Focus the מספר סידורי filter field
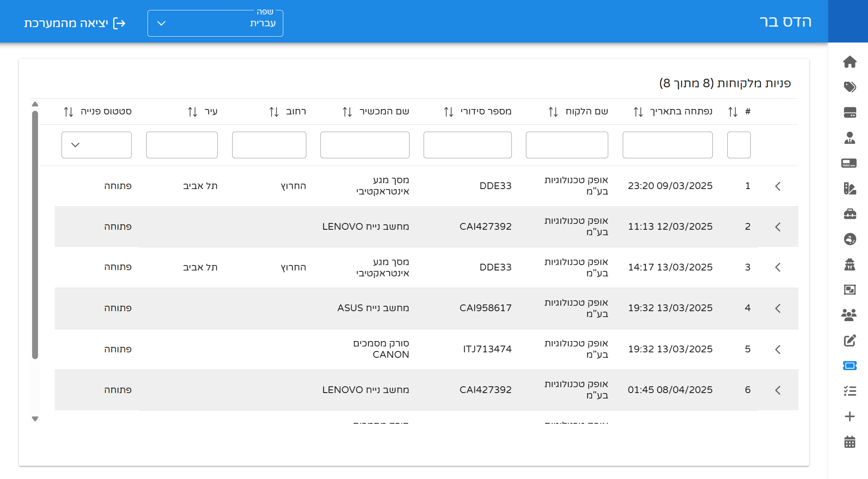The image size is (868, 479). [x=467, y=145]
